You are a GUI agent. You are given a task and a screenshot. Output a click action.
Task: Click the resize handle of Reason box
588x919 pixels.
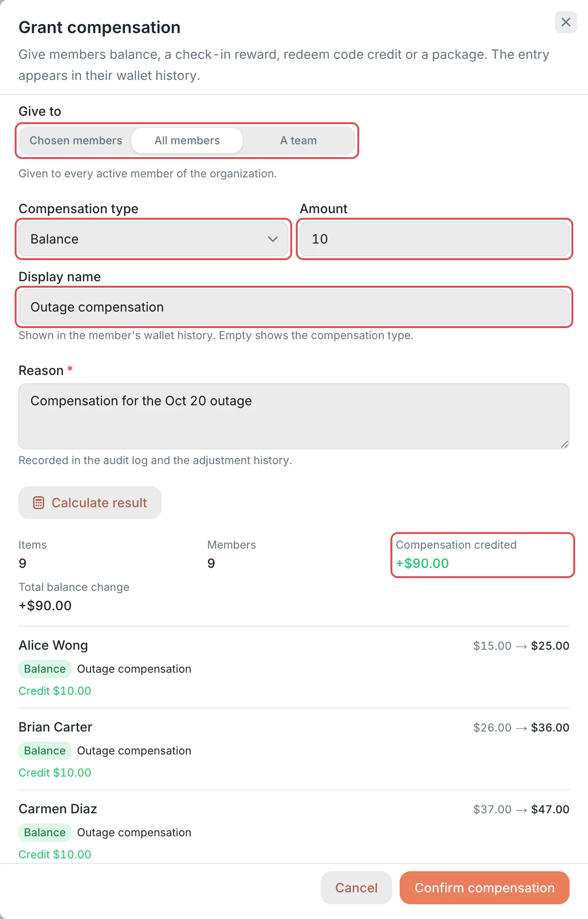(565, 444)
